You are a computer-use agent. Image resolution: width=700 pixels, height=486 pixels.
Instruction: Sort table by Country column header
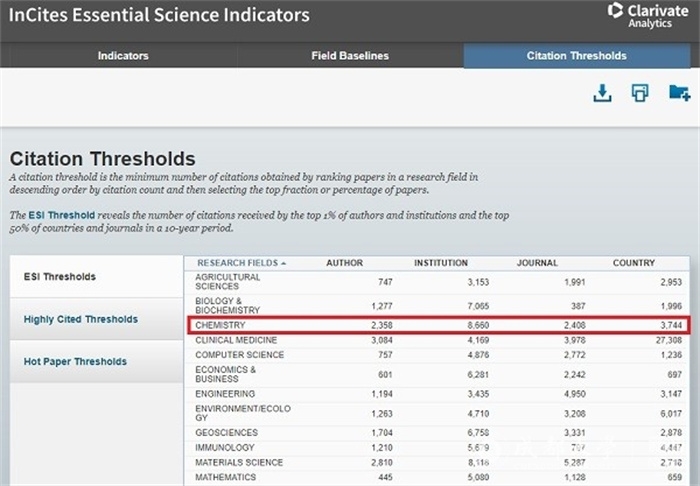pyautogui.click(x=634, y=263)
